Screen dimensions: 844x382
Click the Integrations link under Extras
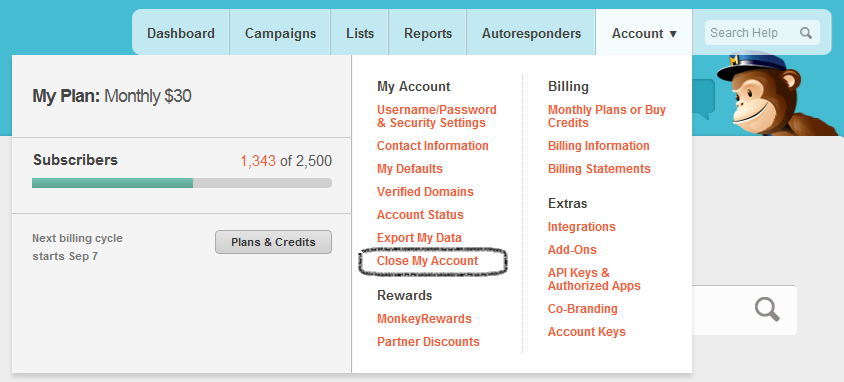[x=581, y=227]
